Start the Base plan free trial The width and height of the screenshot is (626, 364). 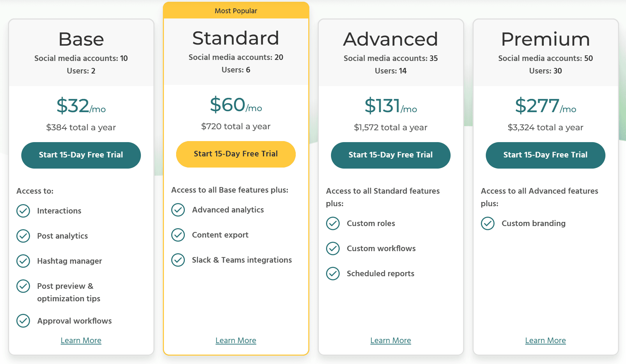pos(81,155)
